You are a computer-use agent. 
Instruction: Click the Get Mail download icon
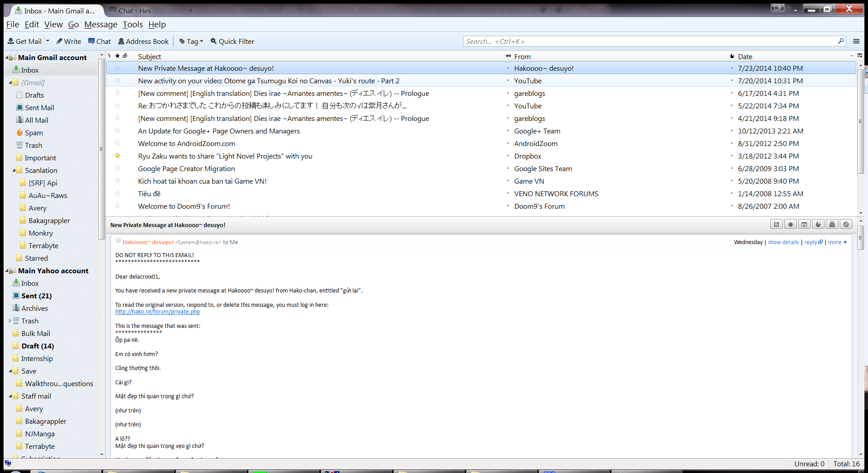(11, 41)
